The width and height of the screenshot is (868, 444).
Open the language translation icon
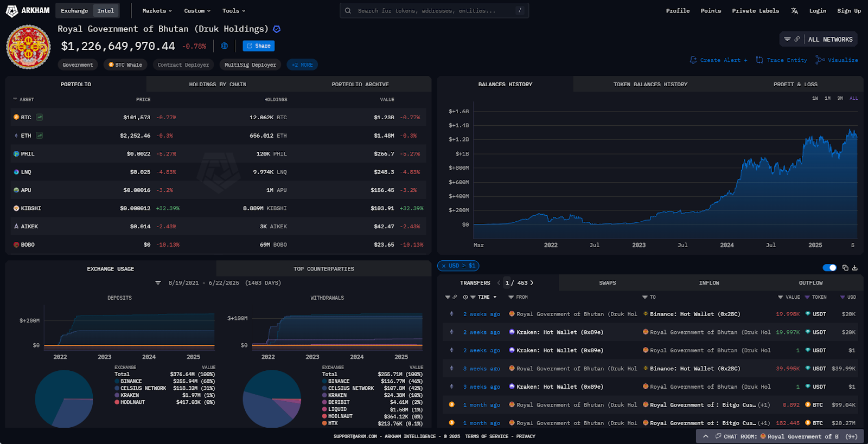[794, 11]
